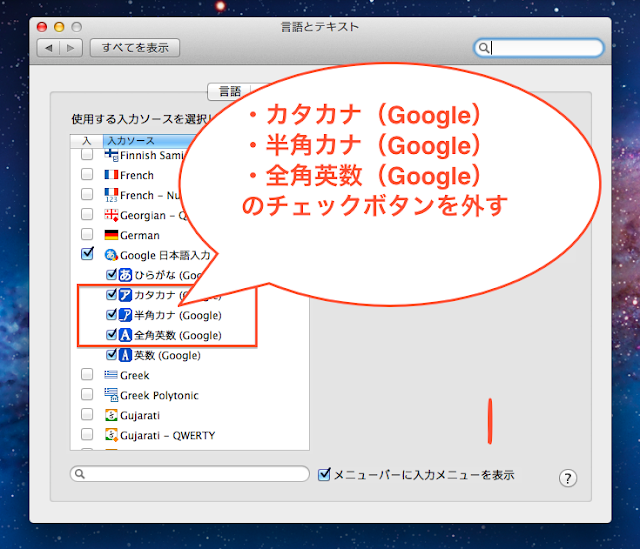Enable the Gujarati – QWERTY checkbox
The image size is (640, 549).
pyautogui.click(x=87, y=434)
